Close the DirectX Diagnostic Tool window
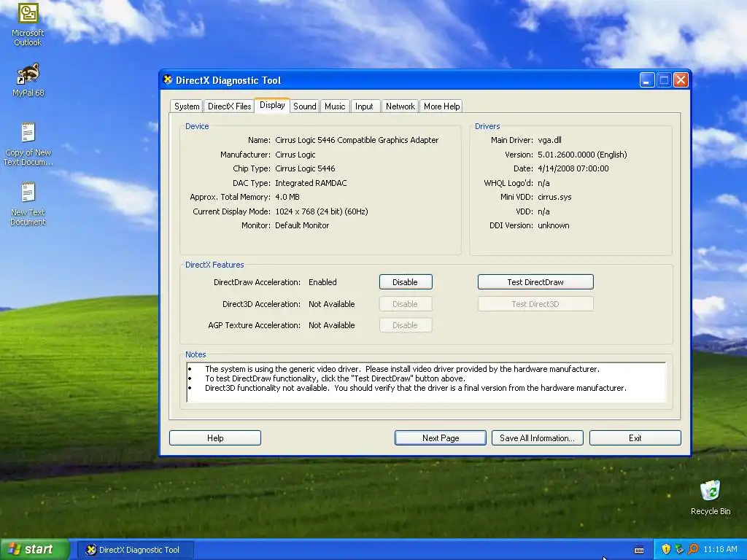 pos(681,80)
